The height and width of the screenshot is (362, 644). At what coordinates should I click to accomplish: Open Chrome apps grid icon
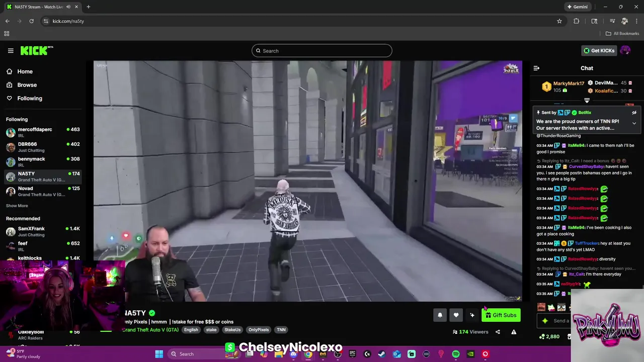7,34
